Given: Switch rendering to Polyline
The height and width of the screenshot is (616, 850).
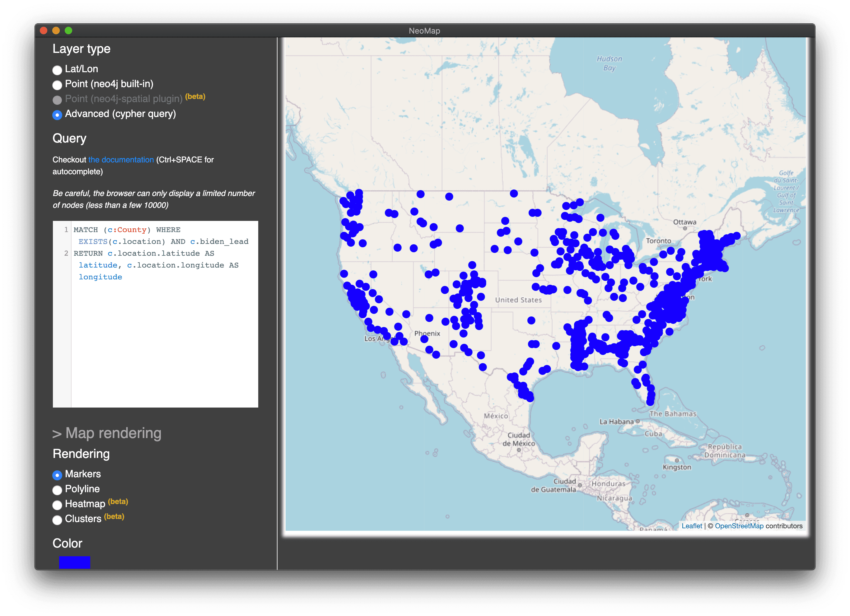Looking at the screenshot, I should (x=57, y=490).
